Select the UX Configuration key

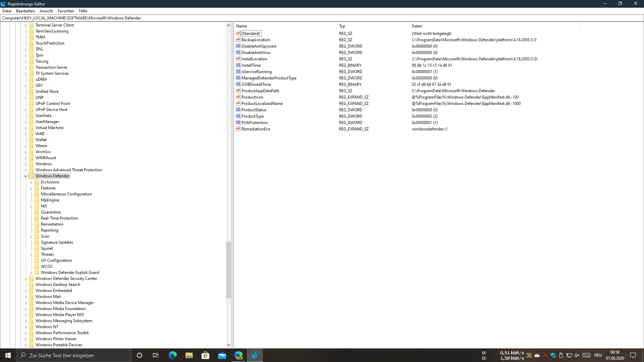(56, 260)
